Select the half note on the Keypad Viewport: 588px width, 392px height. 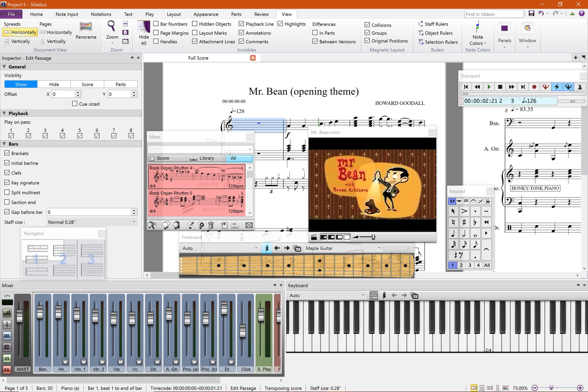pos(464,233)
